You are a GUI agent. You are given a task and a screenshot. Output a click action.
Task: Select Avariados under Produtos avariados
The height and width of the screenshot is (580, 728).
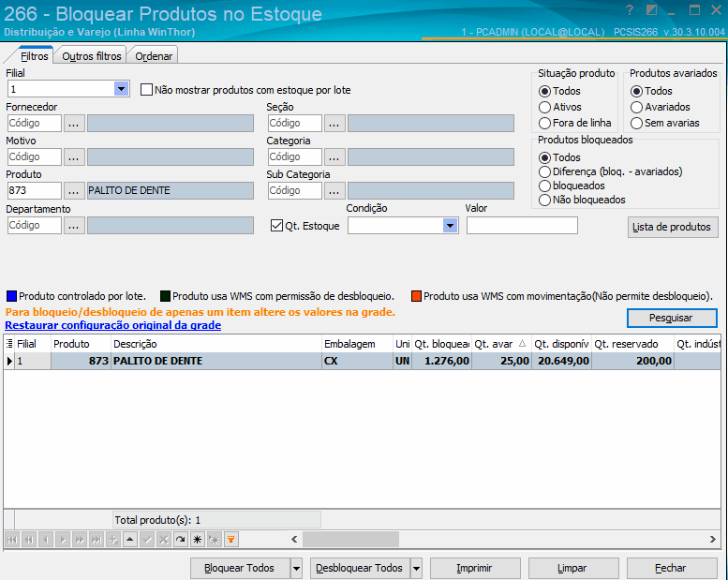click(636, 107)
